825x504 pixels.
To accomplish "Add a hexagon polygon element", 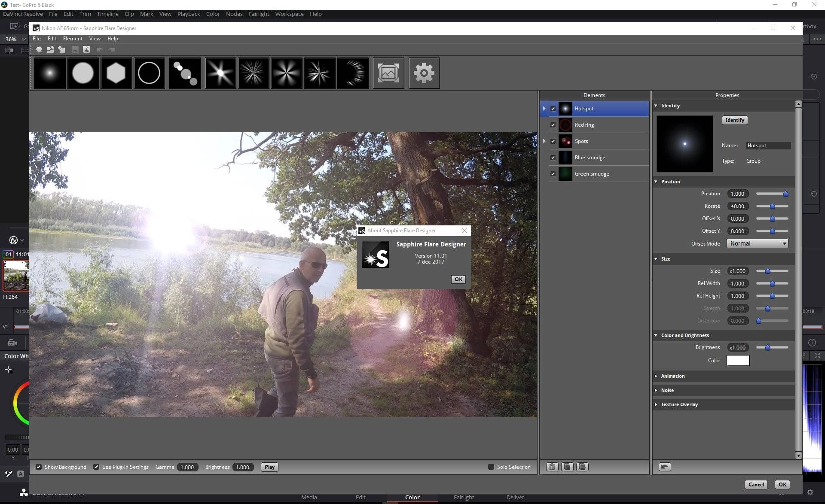I will (x=116, y=73).
